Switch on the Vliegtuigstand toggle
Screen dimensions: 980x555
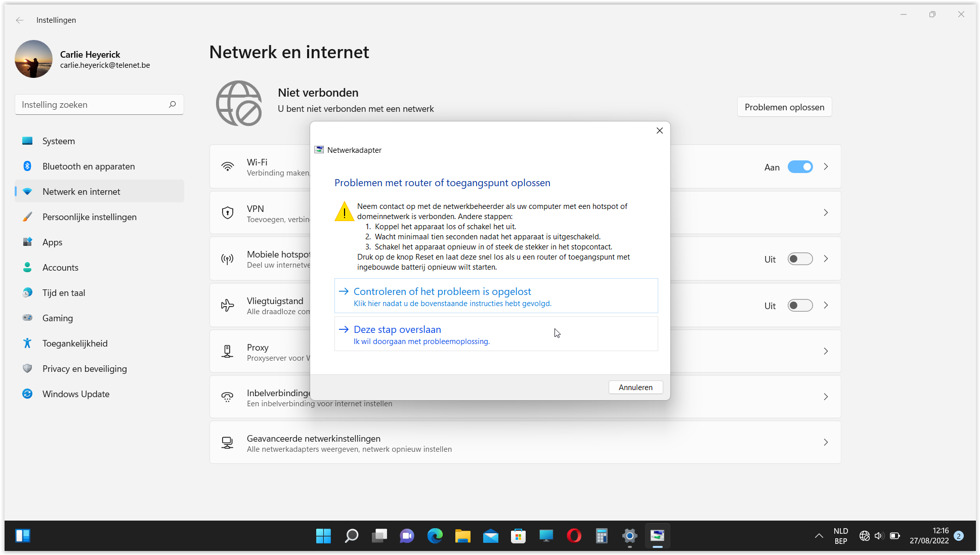pyautogui.click(x=800, y=306)
